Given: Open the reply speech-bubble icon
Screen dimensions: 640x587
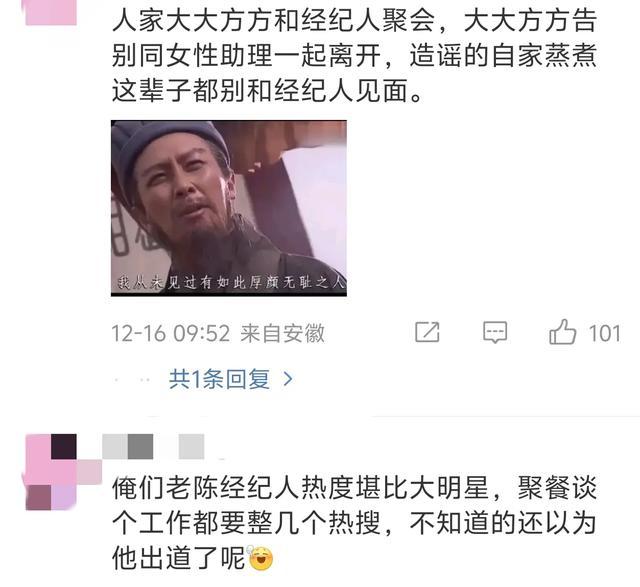Looking at the screenshot, I should pyautogui.click(x=495, y=332).
